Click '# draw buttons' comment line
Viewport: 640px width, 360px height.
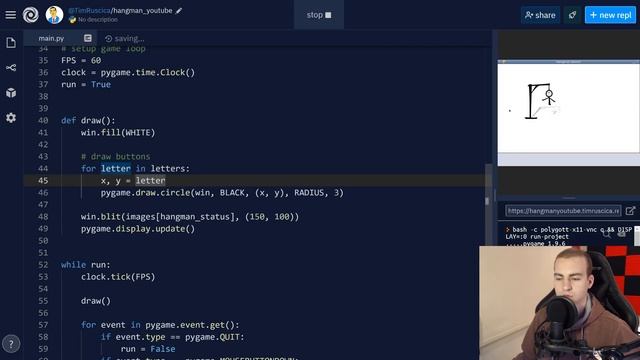pyautogui.click(x=116, y=157)
